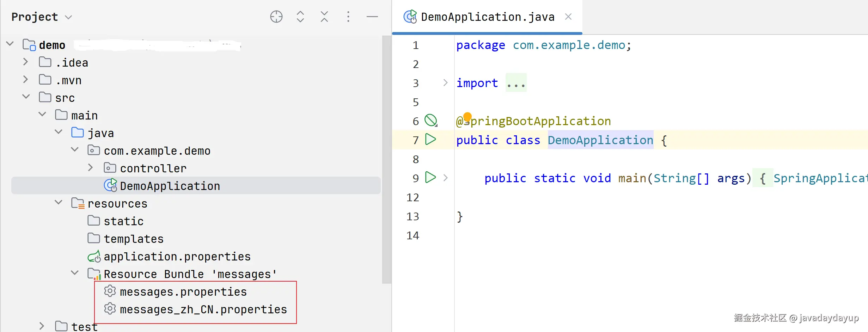
Task: Click the .mvn folder icon
Action: click(45, 80)
